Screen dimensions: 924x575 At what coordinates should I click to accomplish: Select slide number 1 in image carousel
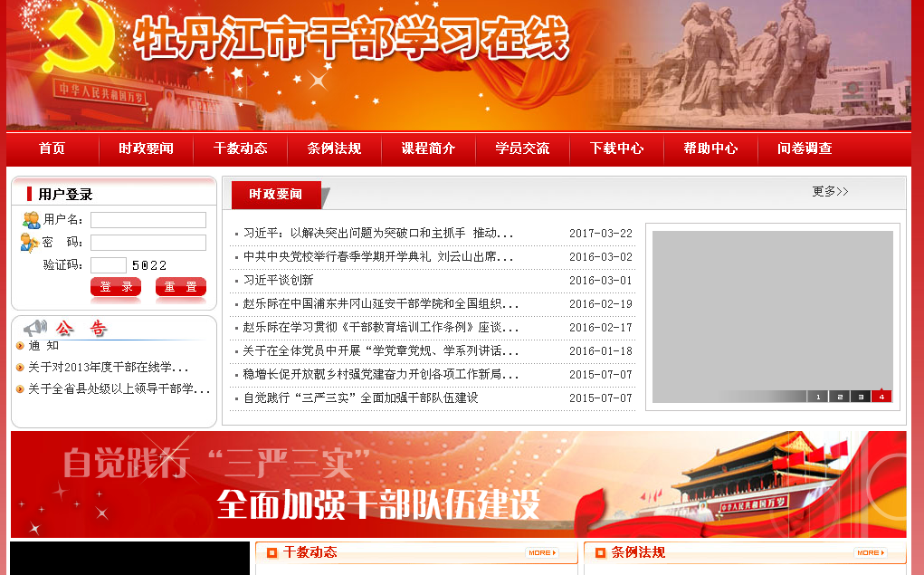tap(818, 397)
